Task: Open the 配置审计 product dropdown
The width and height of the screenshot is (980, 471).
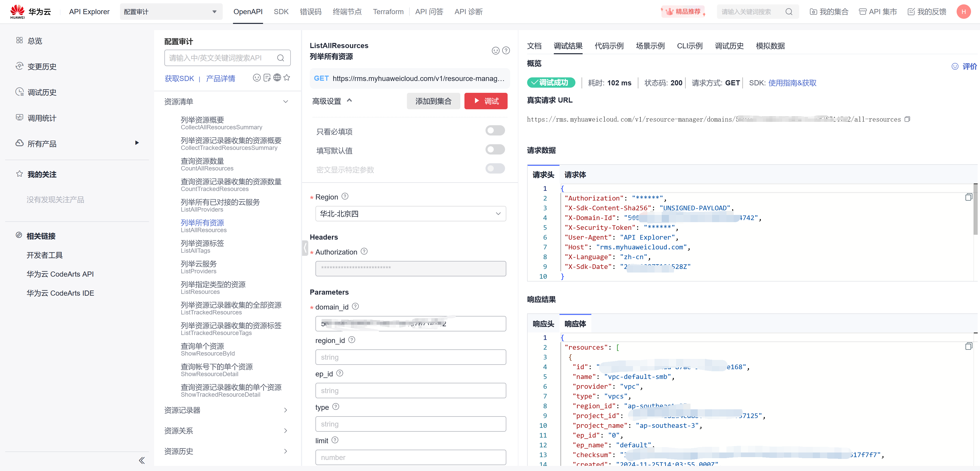Action: tap(171, 12)
